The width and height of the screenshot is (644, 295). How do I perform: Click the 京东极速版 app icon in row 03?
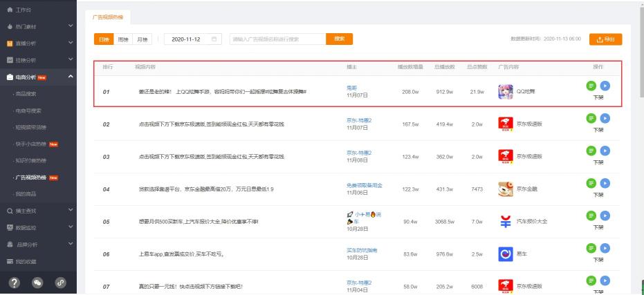click(x=506, y=156)
